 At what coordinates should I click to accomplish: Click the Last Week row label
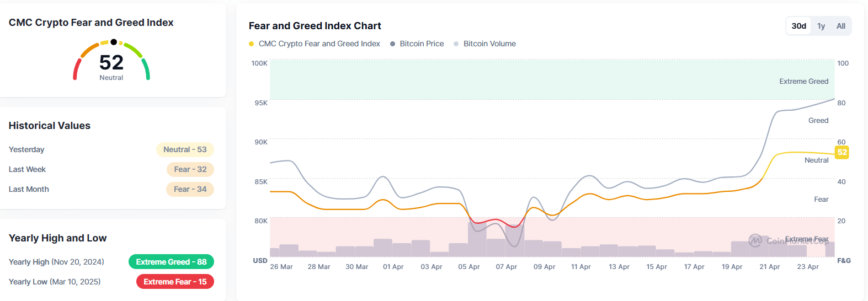click(27, 169)
